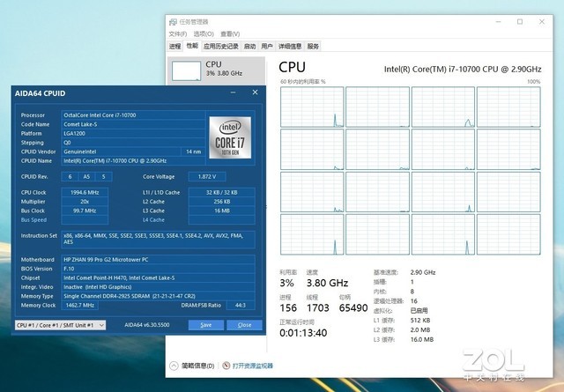
Task: Click the Memory Clock value 1462.7 MHz
Action: point(80,306)
